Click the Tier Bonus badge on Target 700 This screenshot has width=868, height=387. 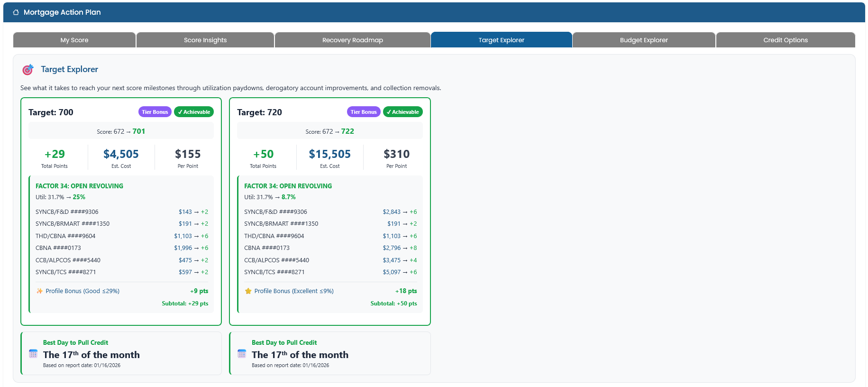(155, 112)
